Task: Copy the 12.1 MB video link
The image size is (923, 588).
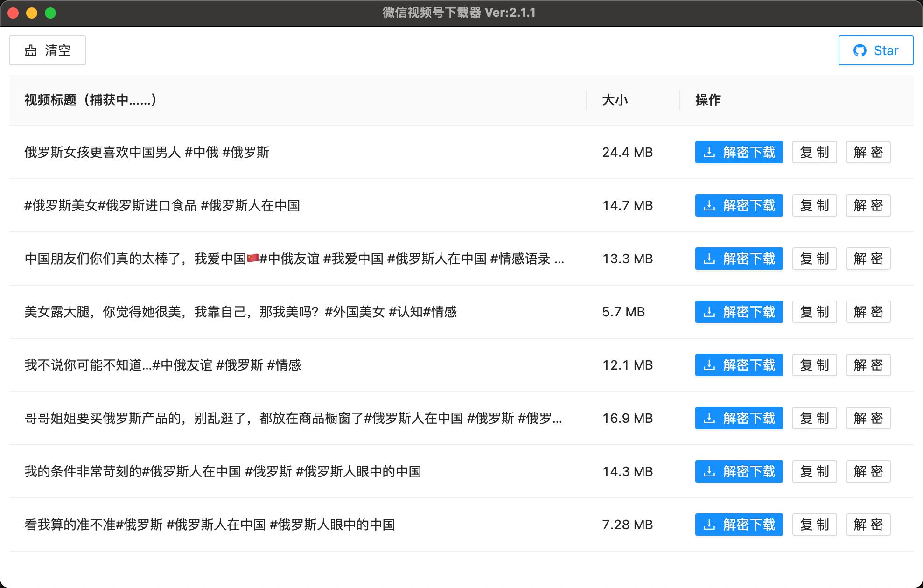Action: tap(814, 365)
